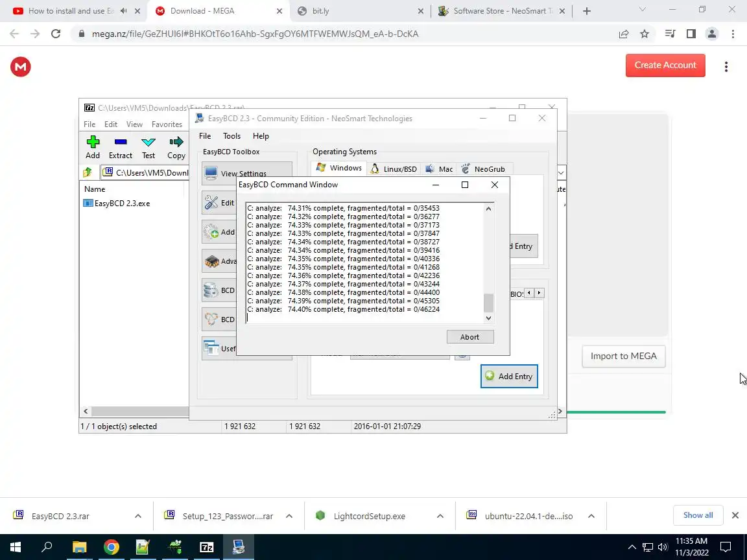This screenshot has height=560, width=747.
Task: Expand LightcordSetup.exe download options
Action: 440,516
